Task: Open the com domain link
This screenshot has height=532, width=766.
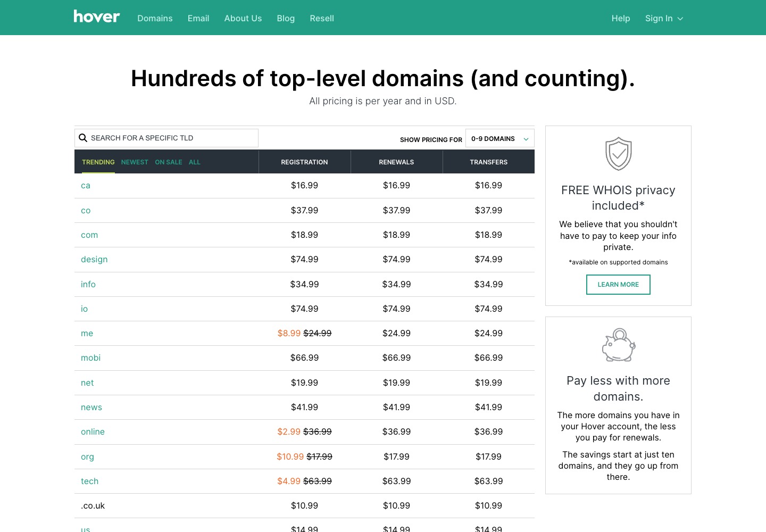Action: (89, 235)
